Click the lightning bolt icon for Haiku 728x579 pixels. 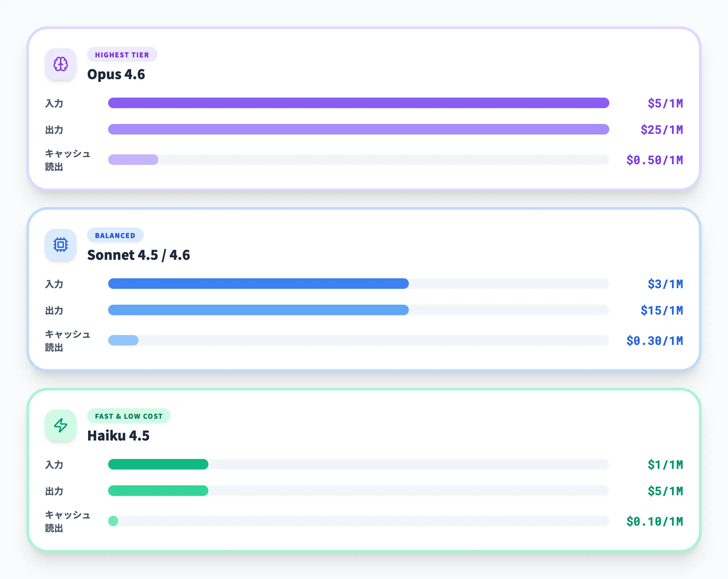tap(60, 425)
